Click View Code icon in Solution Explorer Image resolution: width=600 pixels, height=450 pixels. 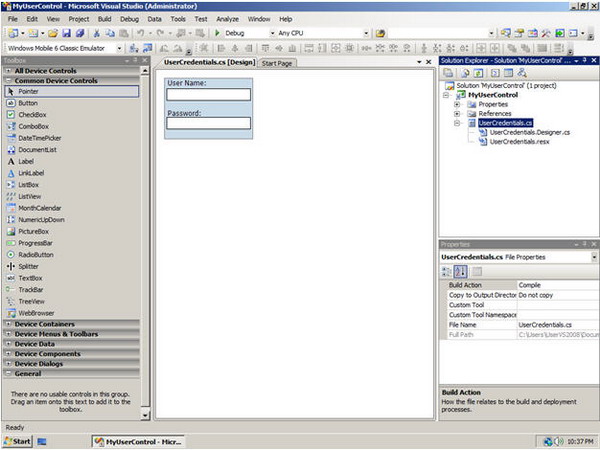pos(495,73)
